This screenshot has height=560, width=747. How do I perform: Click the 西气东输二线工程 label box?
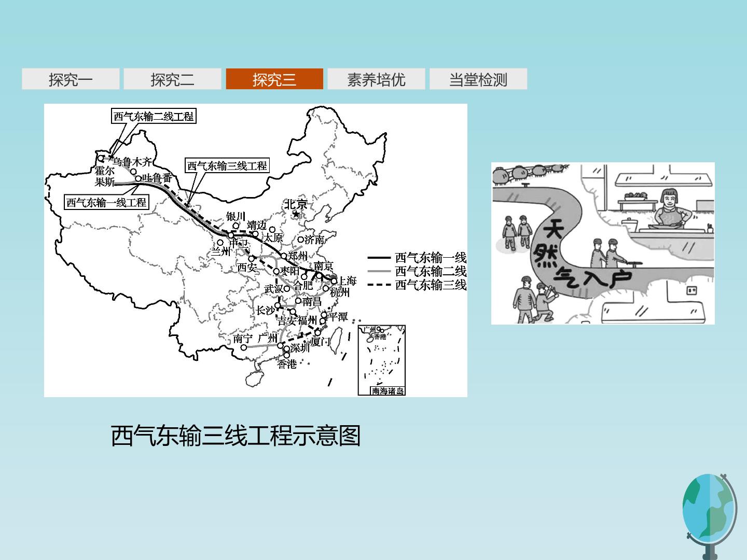[x=154, y=116]
